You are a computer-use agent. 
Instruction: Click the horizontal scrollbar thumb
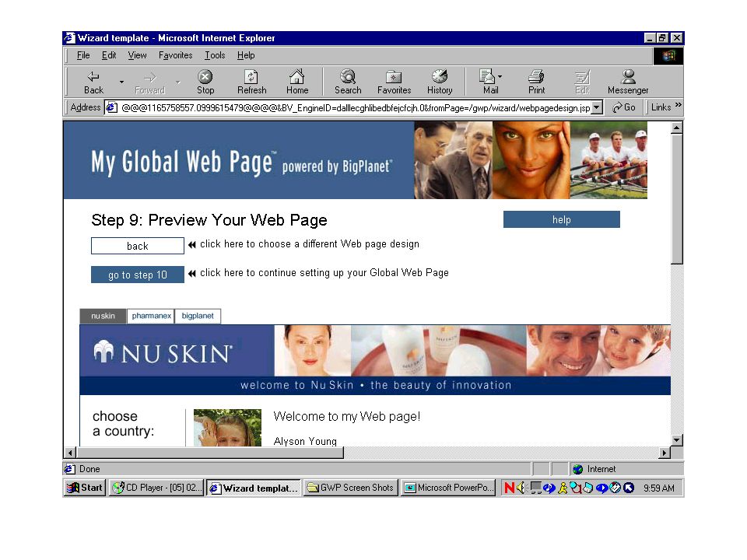click(210, 453)
